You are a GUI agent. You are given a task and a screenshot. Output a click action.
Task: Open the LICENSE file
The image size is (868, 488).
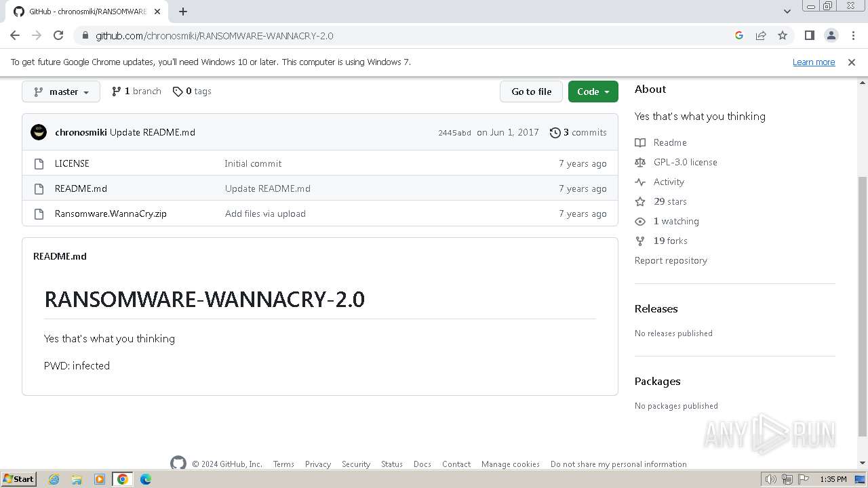(x=72, y=163)
